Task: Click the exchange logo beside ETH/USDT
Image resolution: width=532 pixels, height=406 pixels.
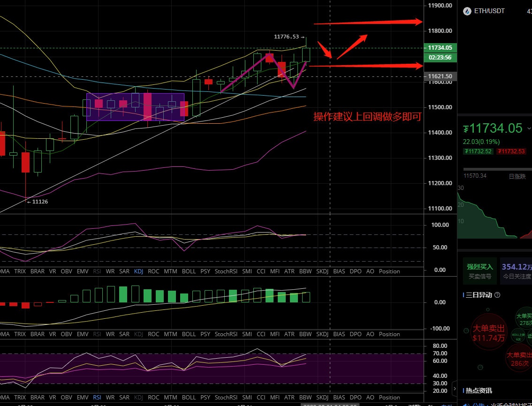Action: point(467,11)
